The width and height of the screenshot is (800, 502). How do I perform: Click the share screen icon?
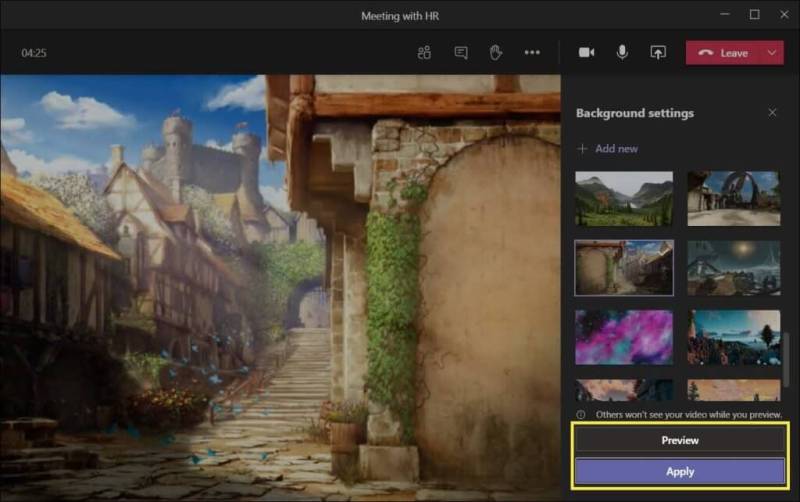(658, 53)
